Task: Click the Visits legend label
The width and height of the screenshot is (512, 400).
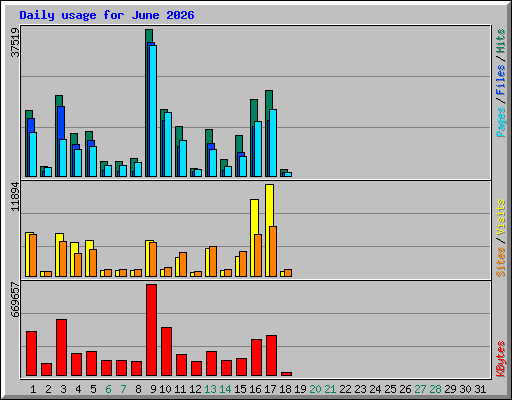Action: click(500, 217)
